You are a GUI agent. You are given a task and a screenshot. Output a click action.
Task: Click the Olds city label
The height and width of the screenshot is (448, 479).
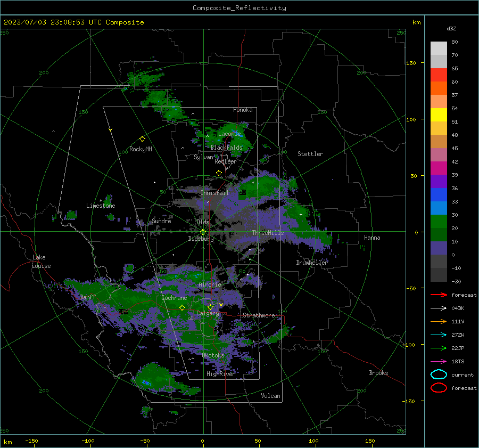pyautogui.click(x=203, y=222)
